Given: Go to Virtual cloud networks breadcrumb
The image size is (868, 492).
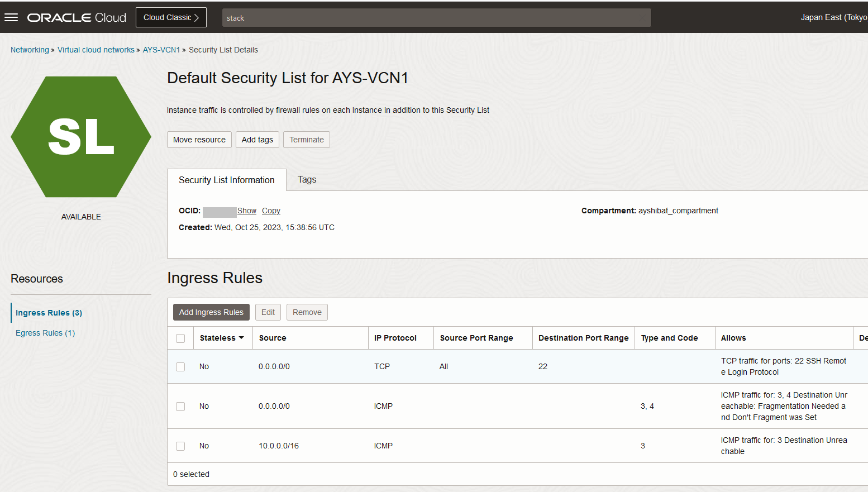Looking at the screenshot, I should tap(96, 50).
